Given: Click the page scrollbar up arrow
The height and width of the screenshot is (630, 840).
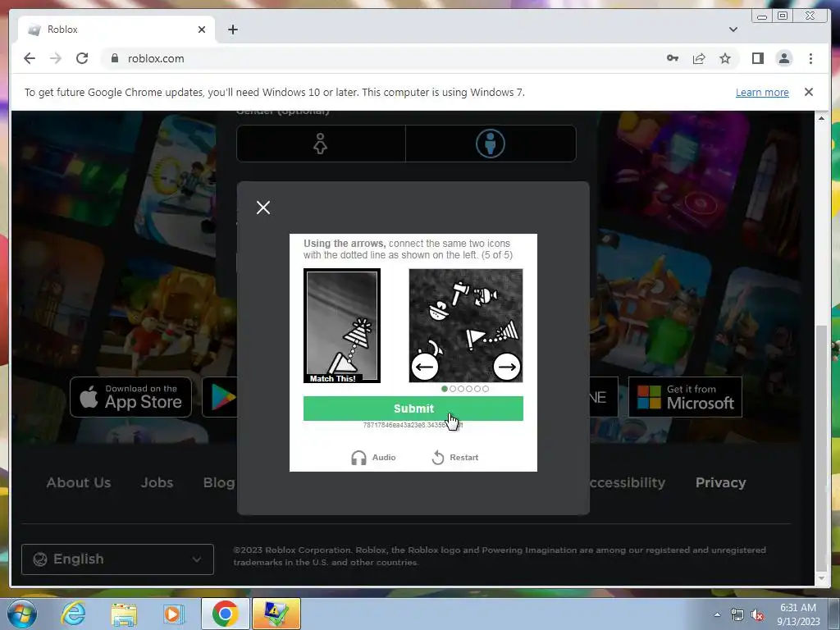Looking at the screenshot, I should 821,118.
